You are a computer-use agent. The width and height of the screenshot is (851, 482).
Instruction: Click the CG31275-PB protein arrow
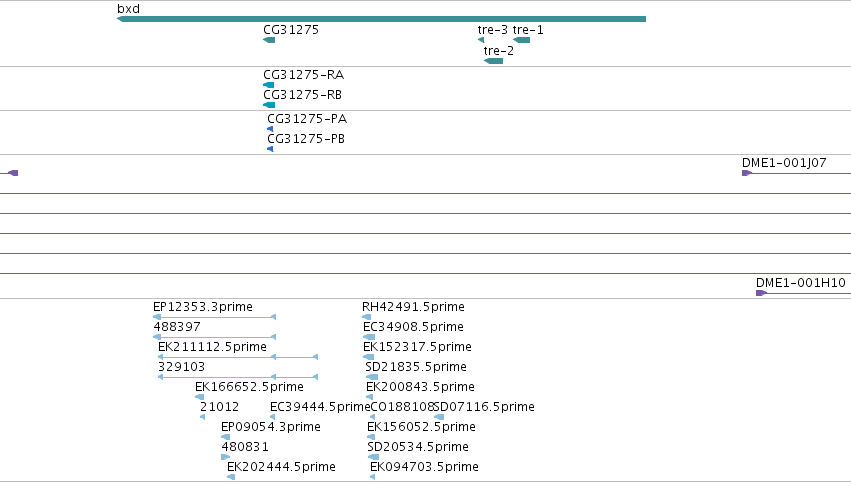click(x=270, y=149)
